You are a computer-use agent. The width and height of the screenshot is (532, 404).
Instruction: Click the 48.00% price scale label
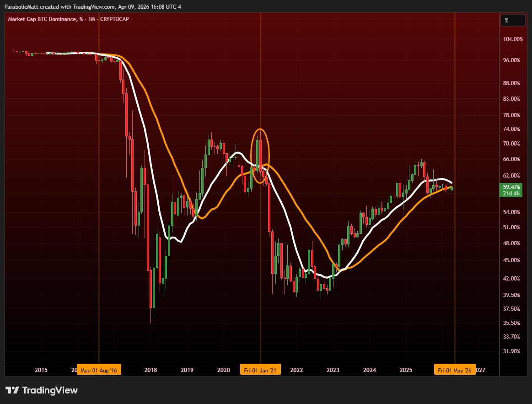tap(511, 243)
